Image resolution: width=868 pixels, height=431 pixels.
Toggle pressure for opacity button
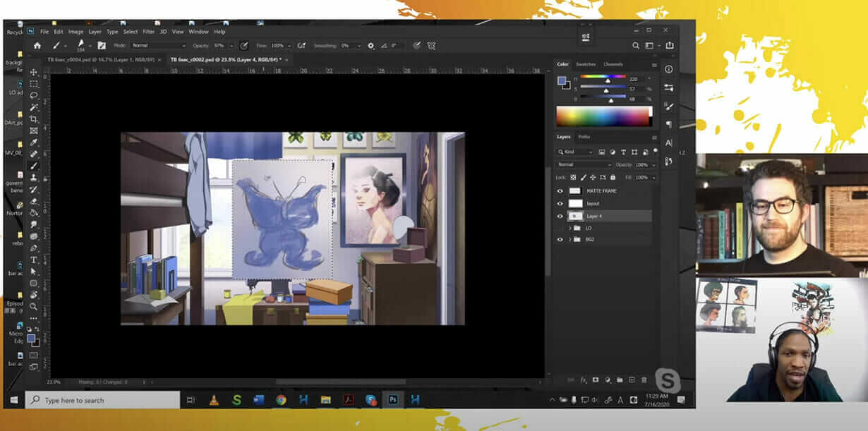[244, 45]
